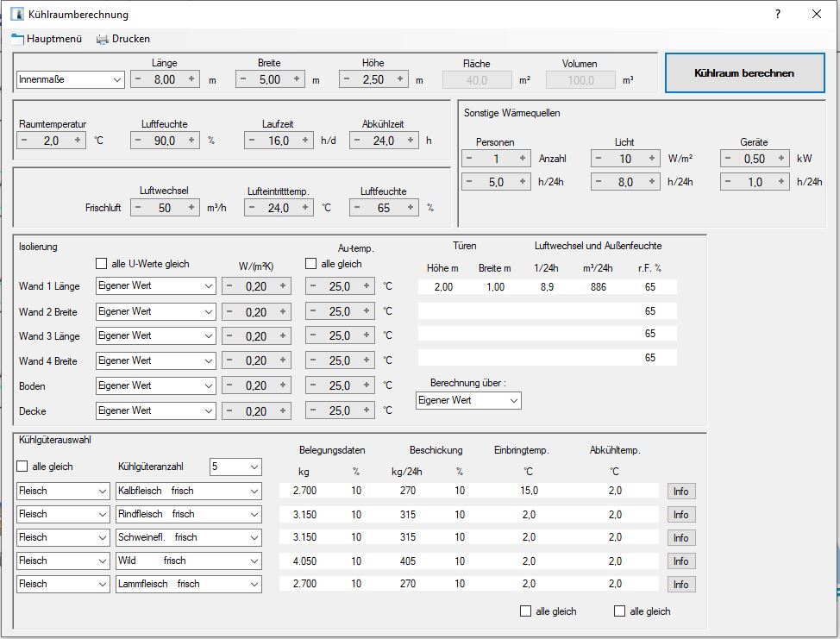Click the Länge input field showing 8,00
Screen dimensions: 840x639
point(165,79)
